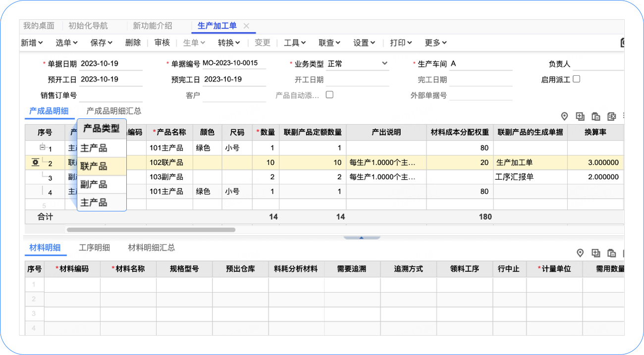Viewport: 644px width, 355px height.
Task: Click the 单据日期 input field
Action: click(x=110, y=64)
